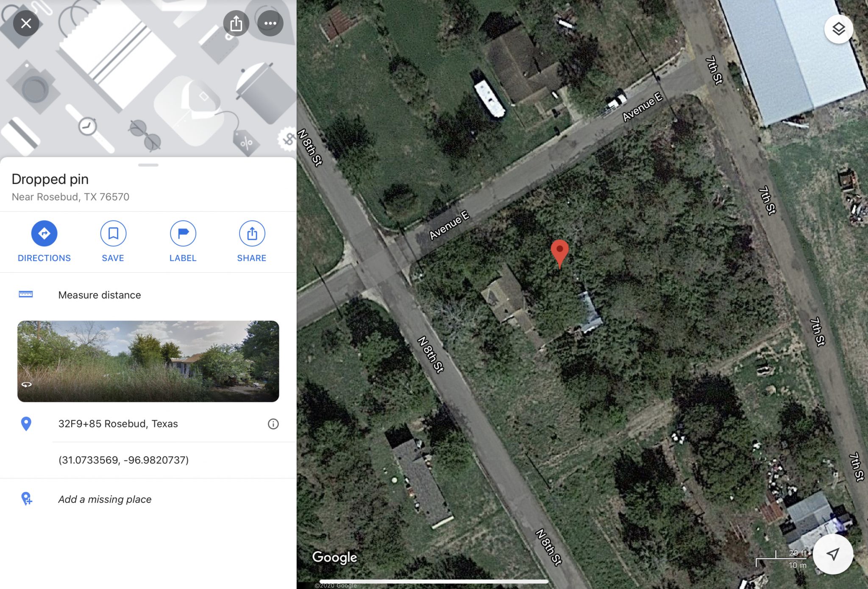
Task: Tap the red dropped pin marker
Action: coord(559,254)
